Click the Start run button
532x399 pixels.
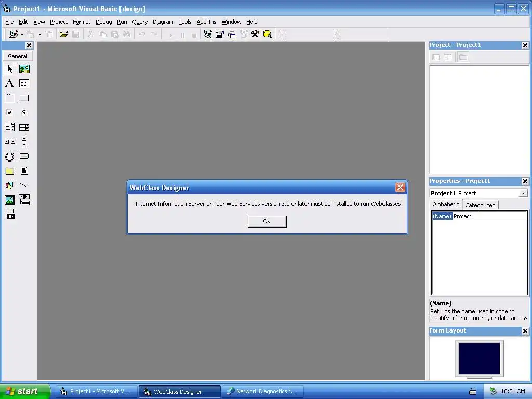170,35
